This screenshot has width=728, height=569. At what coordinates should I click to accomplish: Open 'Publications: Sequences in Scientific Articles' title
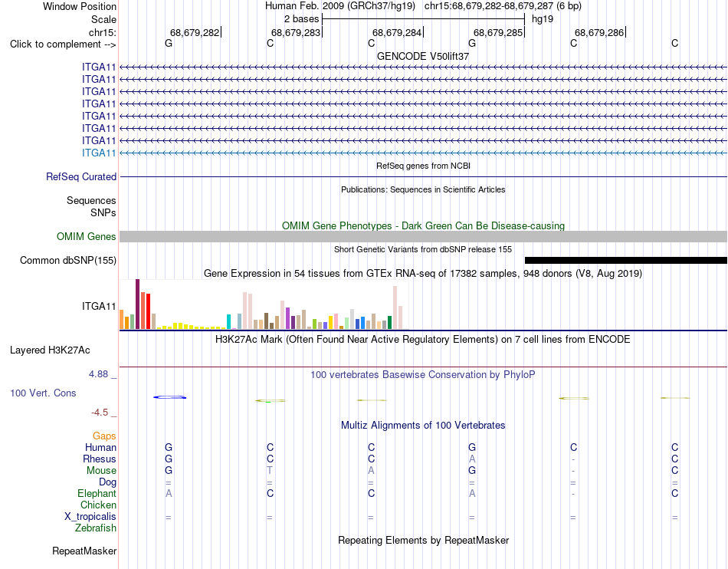point(423,189)
